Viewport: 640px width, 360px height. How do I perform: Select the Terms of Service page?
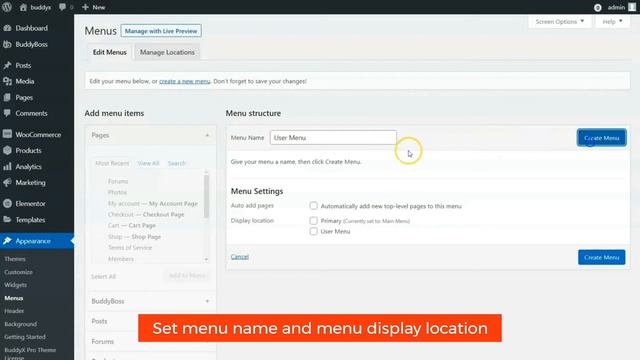(130, 248)
